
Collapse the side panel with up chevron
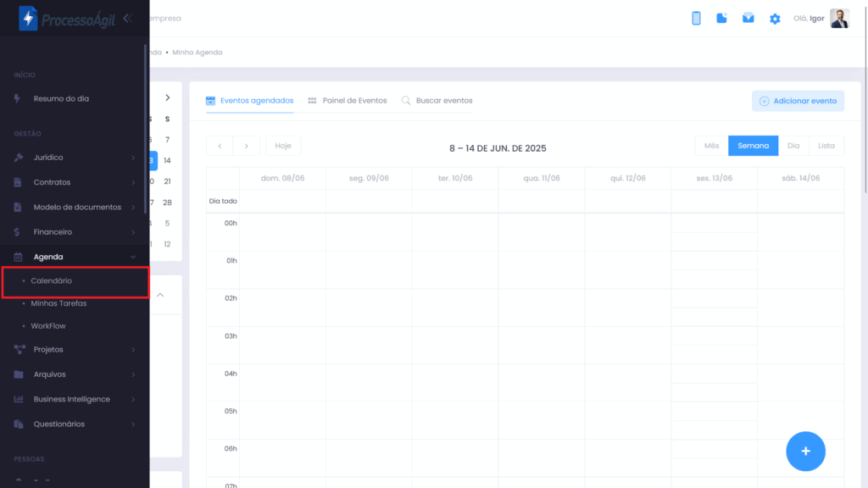[160, 295]
